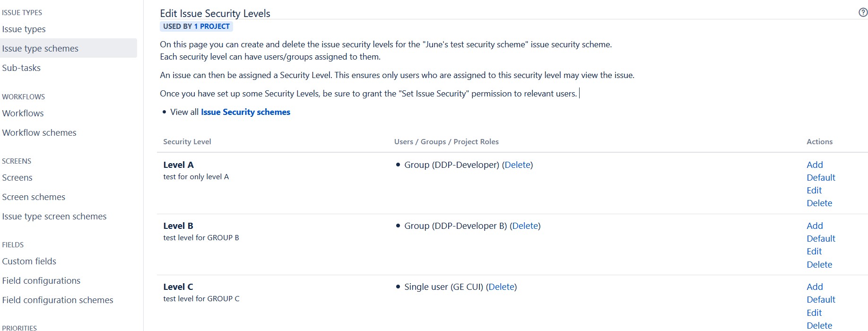Navigate to Screens
The image size is (868, 331).
click(x=17, y=177)
